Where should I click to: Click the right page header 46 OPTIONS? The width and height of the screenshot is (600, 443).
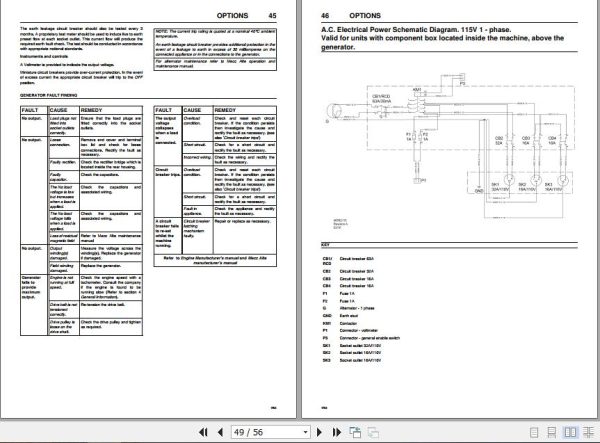pyautogui.click(x=351, y=16)
